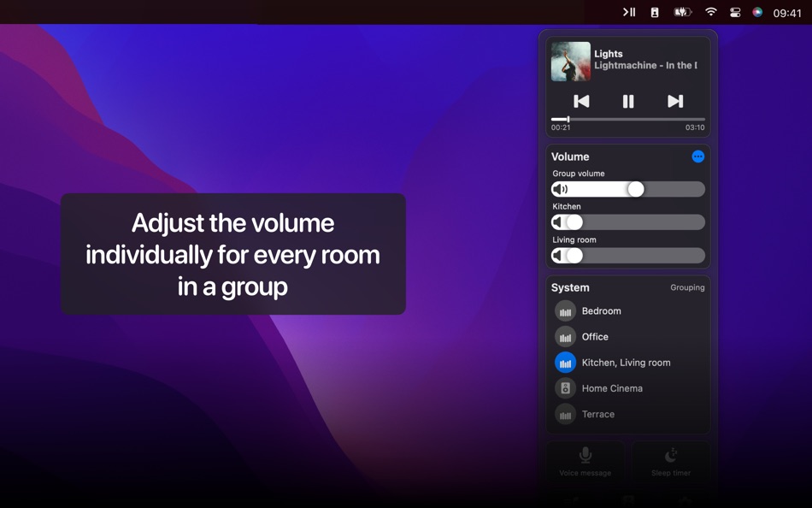Open the Volume more options button
Screen dimensions: 812x508
click(698, 157)
